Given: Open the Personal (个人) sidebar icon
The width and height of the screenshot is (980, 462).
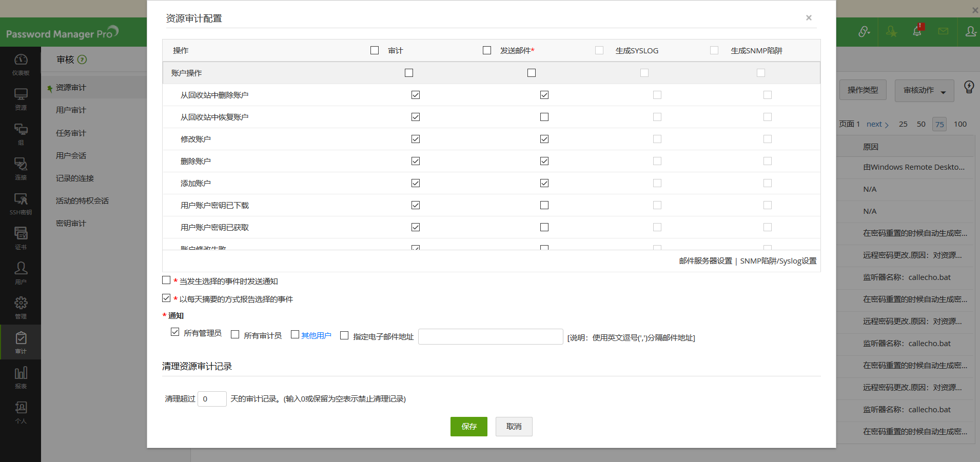Looking at the screenshot, I should click(21, 412).
